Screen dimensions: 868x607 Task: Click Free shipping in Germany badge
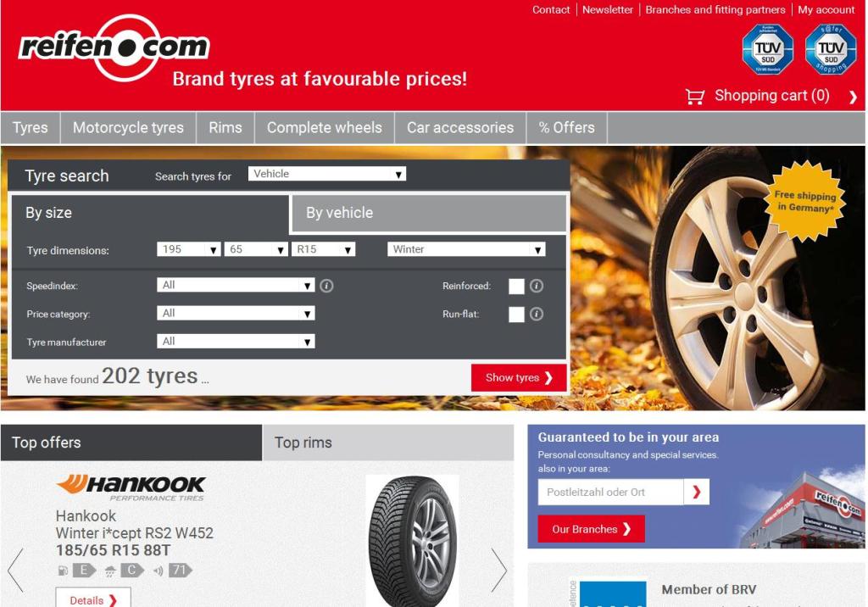[805, 202]
